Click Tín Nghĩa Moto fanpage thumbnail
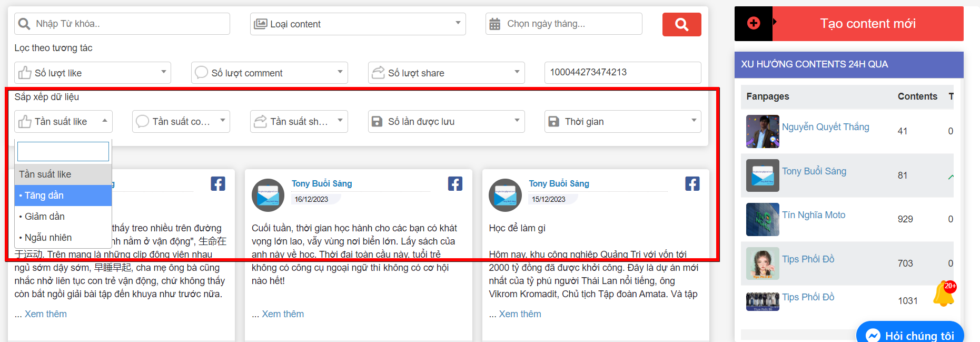Image resolution: width=980 pixels, height=342 pixels. tap(763, 219)
